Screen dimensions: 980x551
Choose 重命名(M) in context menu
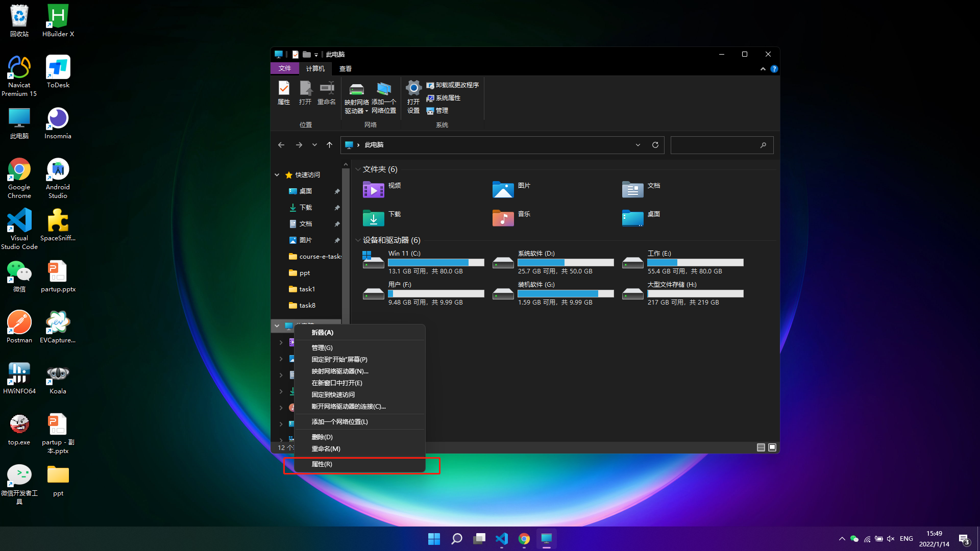coord(360,449)
